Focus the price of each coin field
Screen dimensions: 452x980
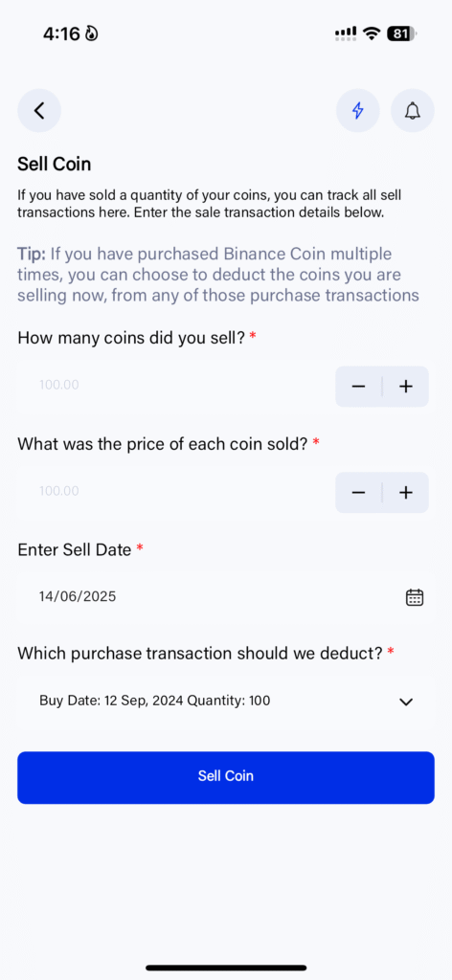(173, 491)
